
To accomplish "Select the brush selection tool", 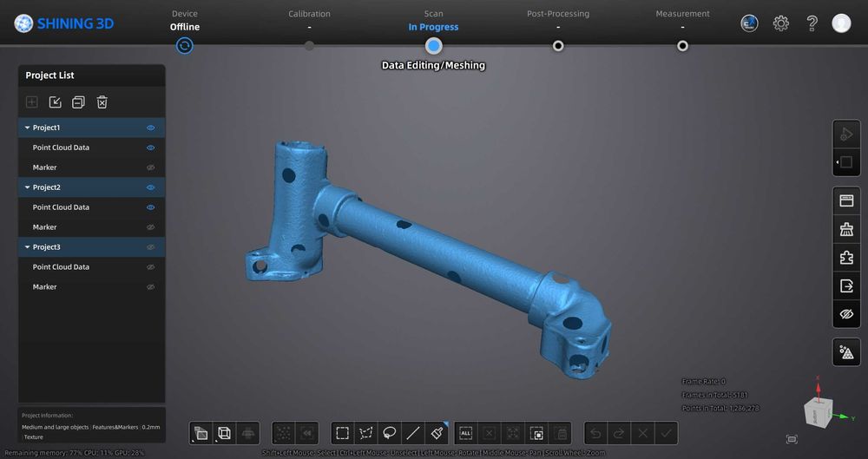I will click(437, 433).
